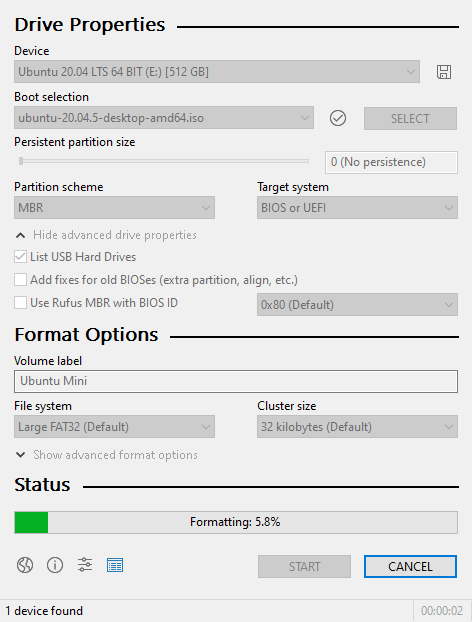Click the checksum checkmark icon beside boot selection

tap(338, 118)
